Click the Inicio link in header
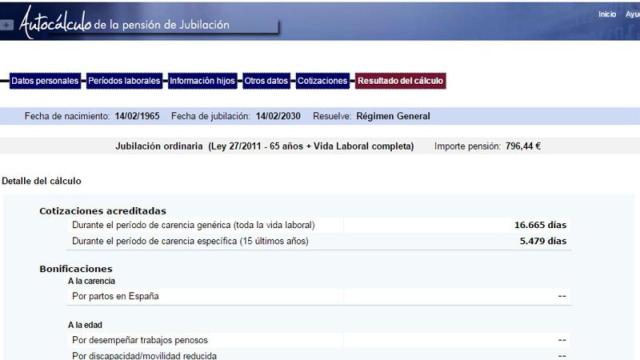Screen dimensions: 640x360 click(607, 14)
